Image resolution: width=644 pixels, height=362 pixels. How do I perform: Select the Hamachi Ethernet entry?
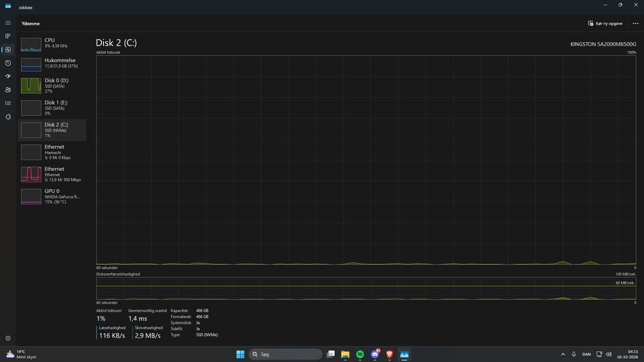pyautogui.click(x=52, y=152)
